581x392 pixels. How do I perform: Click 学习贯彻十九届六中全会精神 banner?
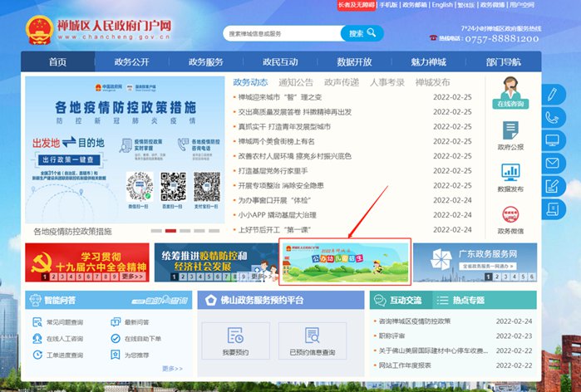pos(87,262)
